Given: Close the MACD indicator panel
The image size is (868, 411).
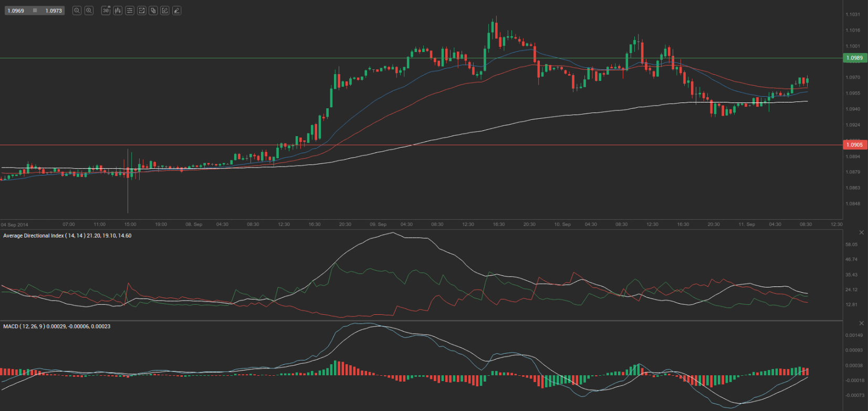Looking at the screenshot, I should coord(861,323).
